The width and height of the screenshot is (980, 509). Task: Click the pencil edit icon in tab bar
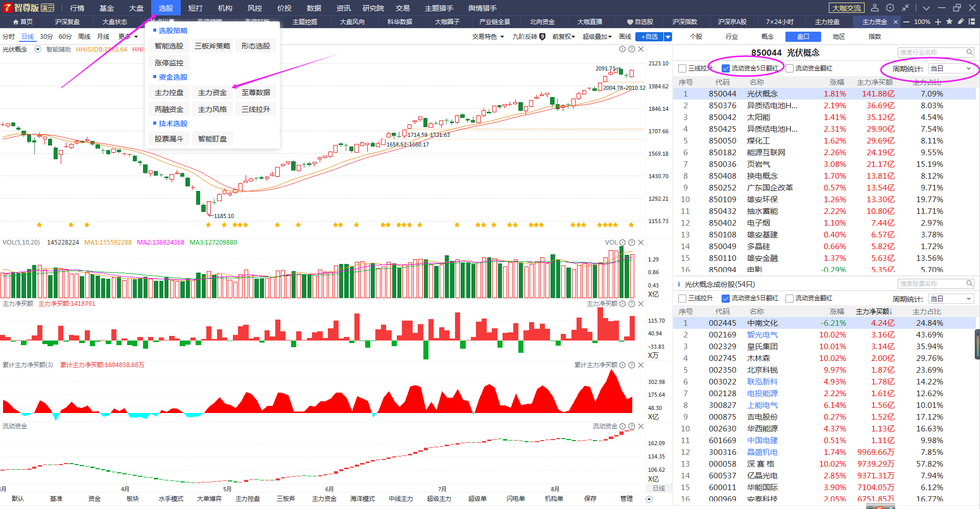click(961, 21)
